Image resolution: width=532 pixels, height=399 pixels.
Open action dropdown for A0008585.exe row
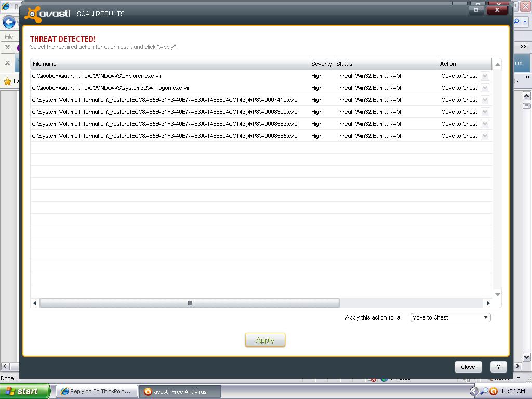point(485,136)
